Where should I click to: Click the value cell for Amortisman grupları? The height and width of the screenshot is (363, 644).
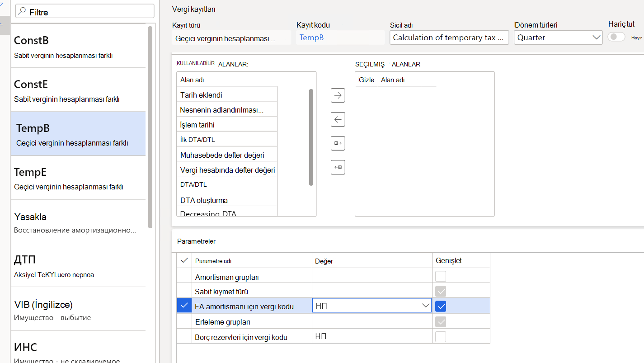(372, 276)
